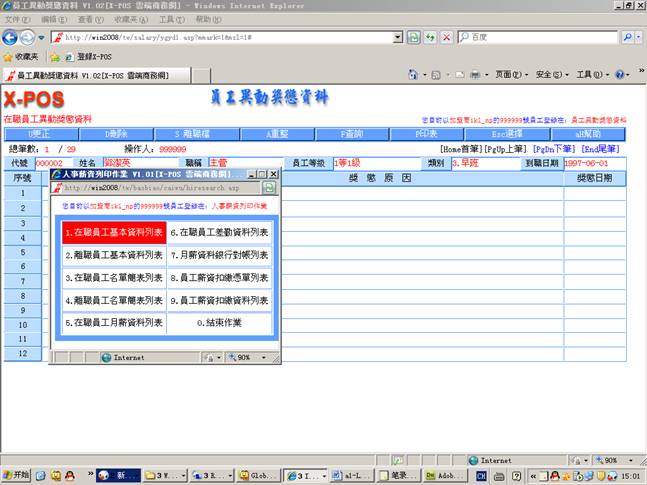Click the browser Back arrow button

[x=12, y=37]
